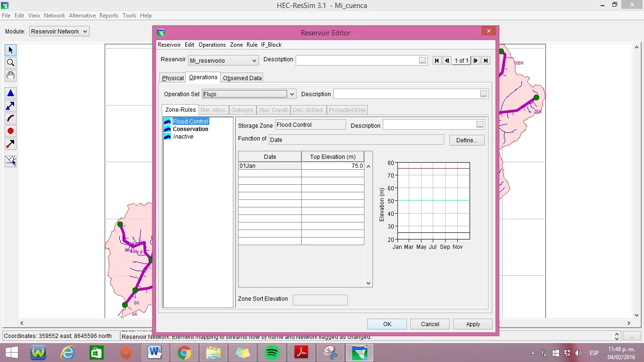Image resolution: width=644 pixels, height=362 pixels.
Task: Open the Reports menu
Action: (x=109, y=16)
